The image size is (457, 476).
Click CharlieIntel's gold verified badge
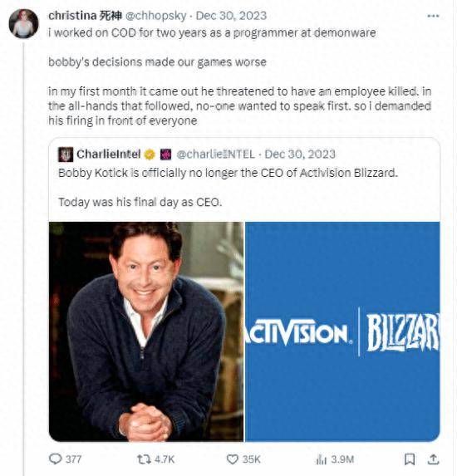point(150,155)
